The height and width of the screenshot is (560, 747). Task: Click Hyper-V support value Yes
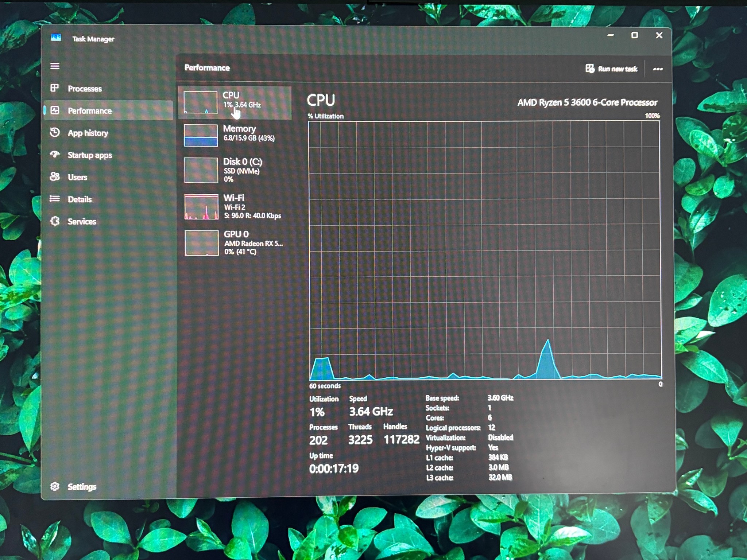coord(493,447)
